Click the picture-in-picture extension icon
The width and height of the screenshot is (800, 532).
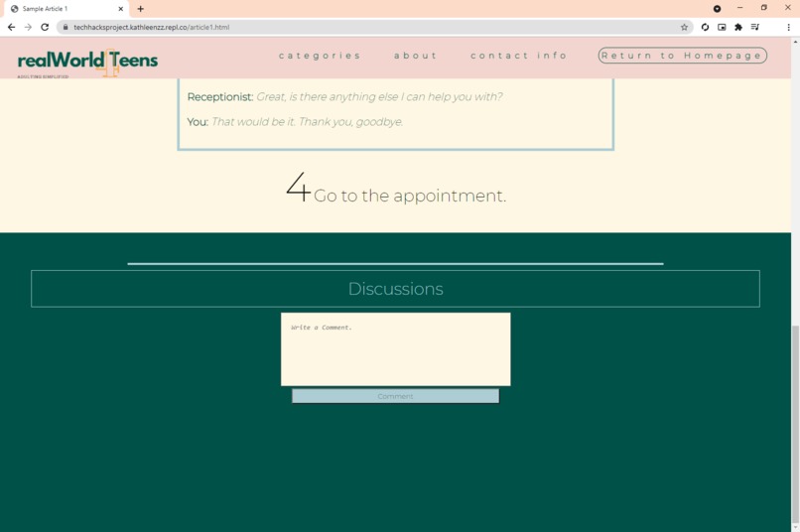pos(722,27)
